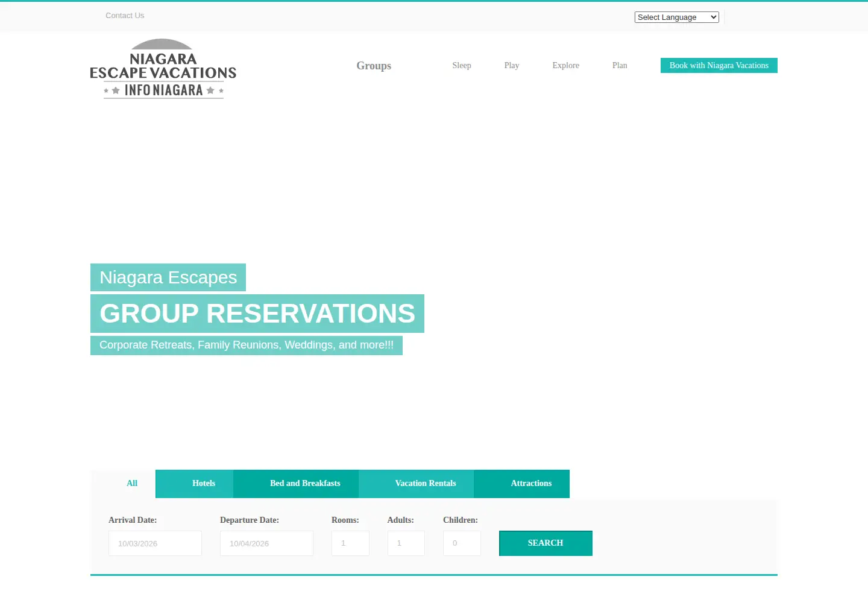Click the Arrival Date field
The image size is (868, 603).
click(x=155, y=543)
